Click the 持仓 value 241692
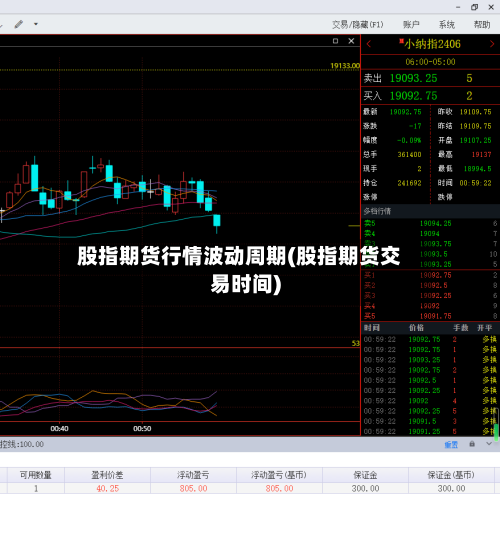This screenshot has height=546, width=500. [409, 183]
